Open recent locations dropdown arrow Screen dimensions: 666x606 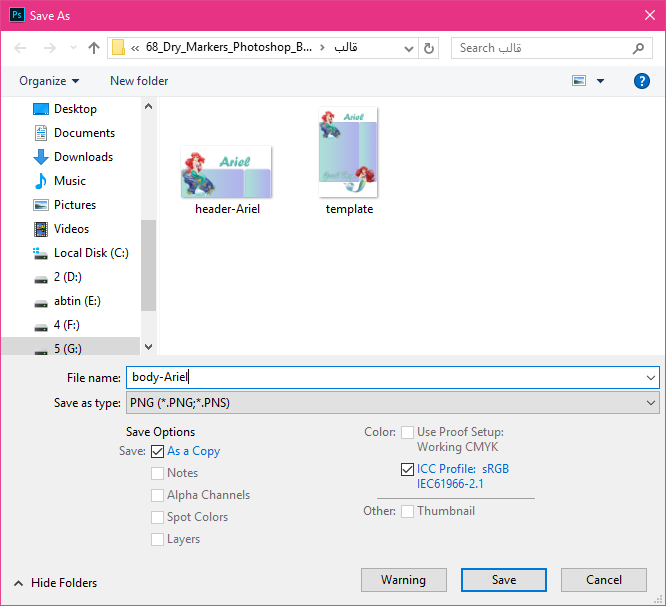[x=73, y=48]
